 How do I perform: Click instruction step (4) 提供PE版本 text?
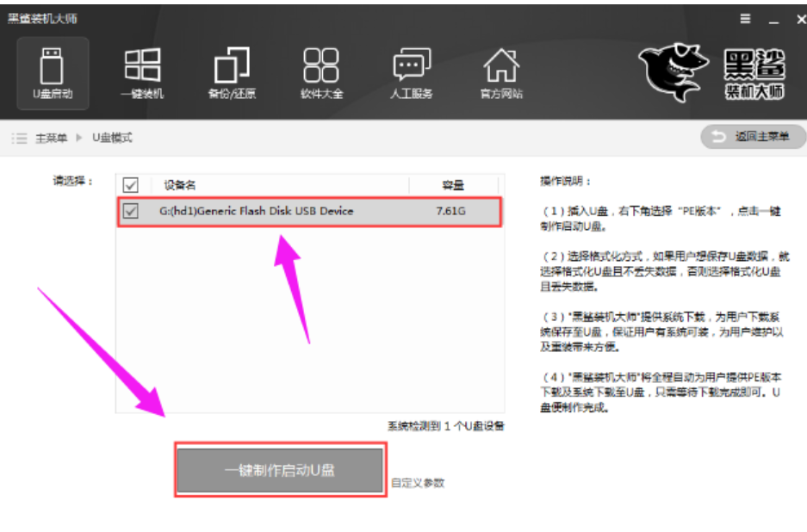661,392
